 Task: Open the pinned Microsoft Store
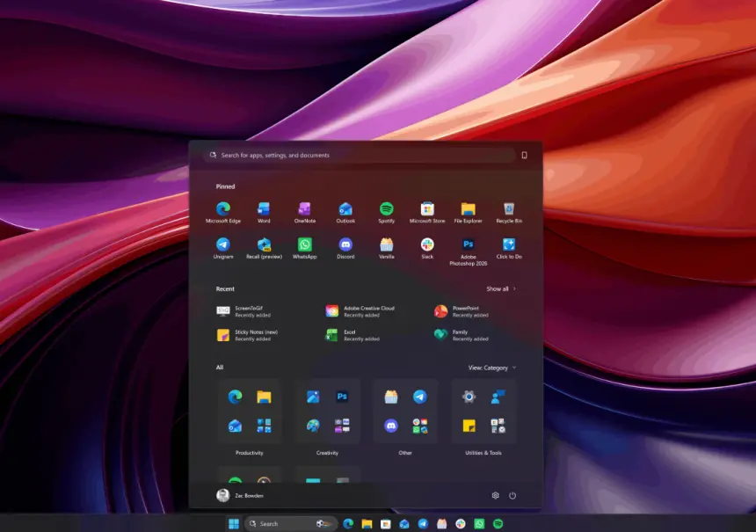click(427, 212)
